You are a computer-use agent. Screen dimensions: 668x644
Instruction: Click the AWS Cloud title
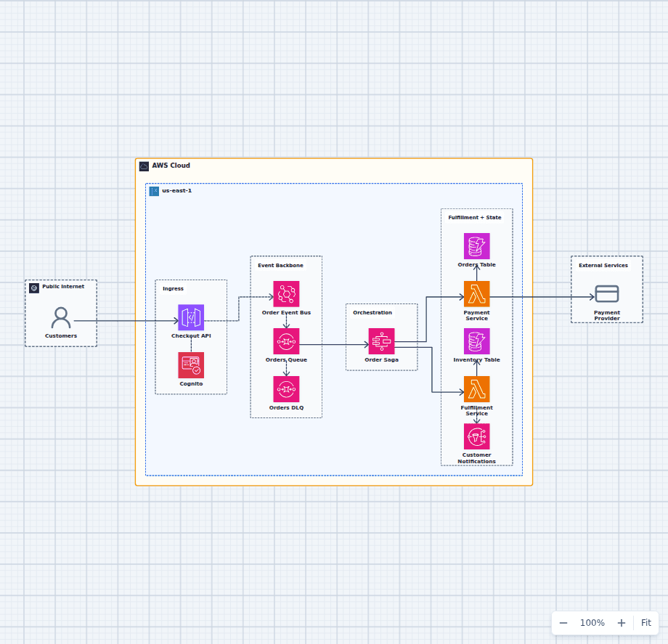171,166
